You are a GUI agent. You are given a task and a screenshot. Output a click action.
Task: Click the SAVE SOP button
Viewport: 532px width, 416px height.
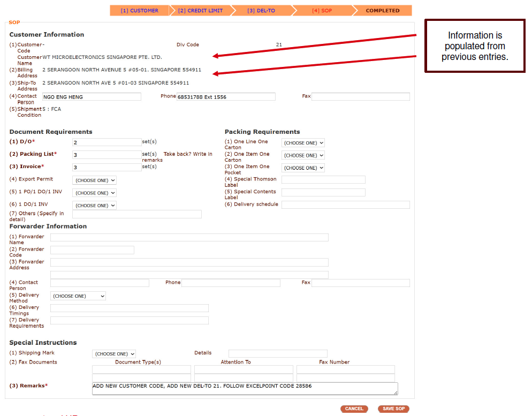point(393,409)
